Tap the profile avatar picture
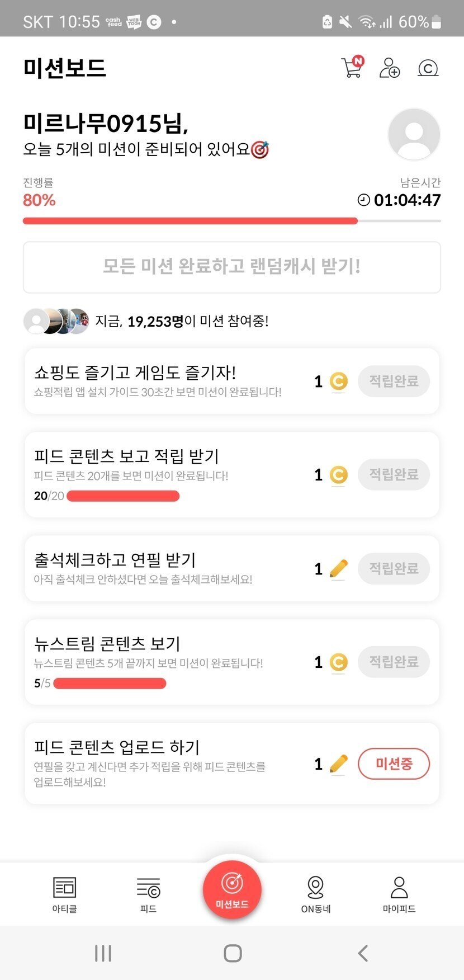This screenshot has height=980, width=464. click(x=414, y=134)
